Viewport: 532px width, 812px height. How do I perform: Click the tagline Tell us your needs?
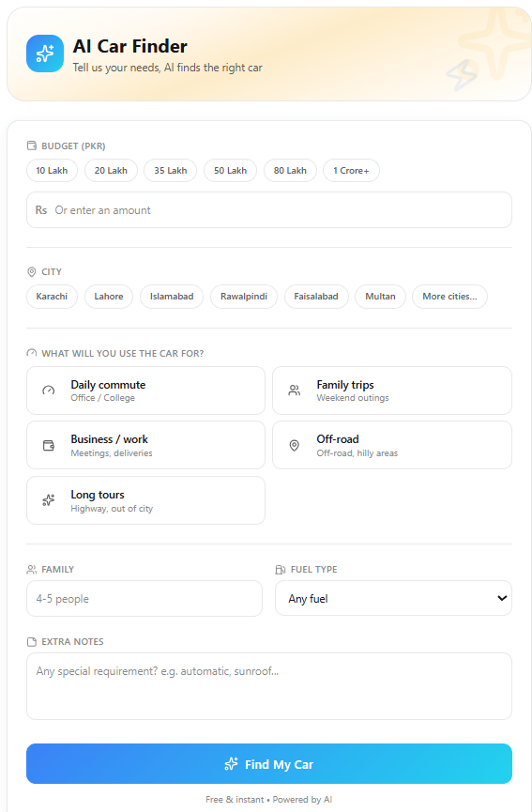(x=167, y=68)
